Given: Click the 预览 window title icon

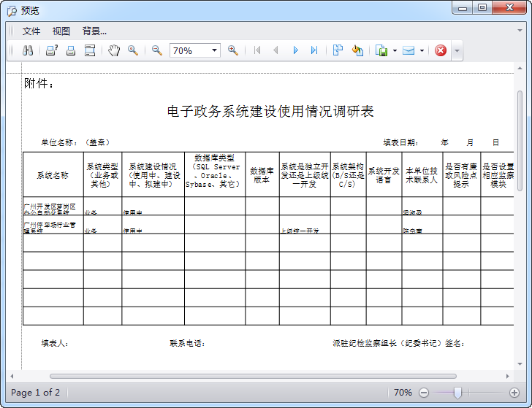Looking at the screenshot, I should (12, 11).
